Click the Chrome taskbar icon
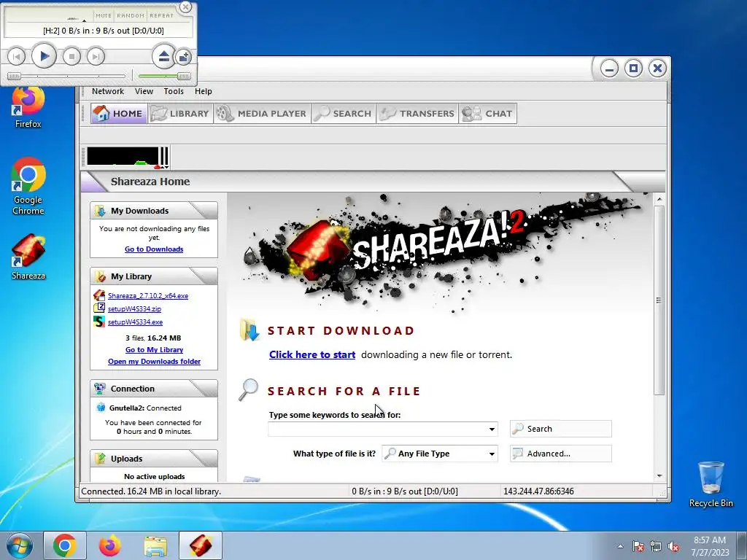Image resolution: width=747 pixels, height=560 pixels. click(65, 545)
